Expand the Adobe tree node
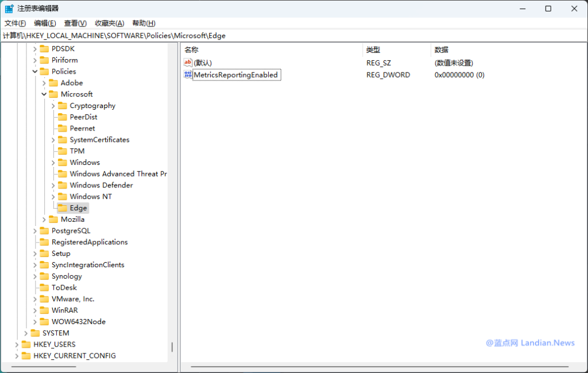 [x=44, y=83]
